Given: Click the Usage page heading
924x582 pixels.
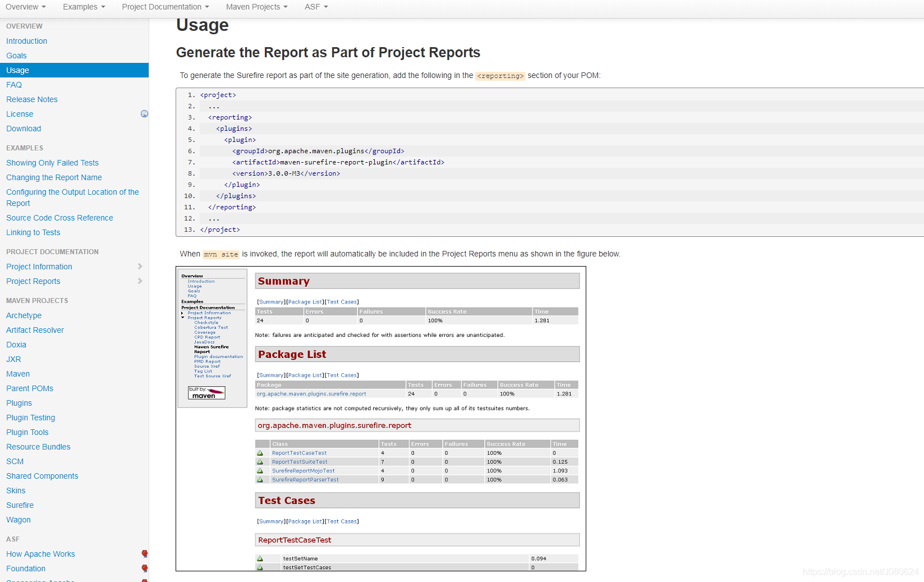Looking at the screenshot, I should (x=203, y=25).
